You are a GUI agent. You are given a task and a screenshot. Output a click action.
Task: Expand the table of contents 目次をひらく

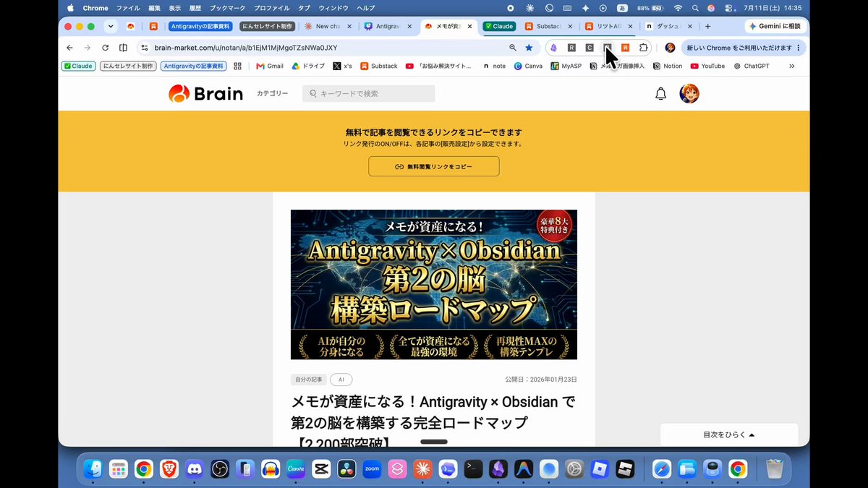coord(729,435)
